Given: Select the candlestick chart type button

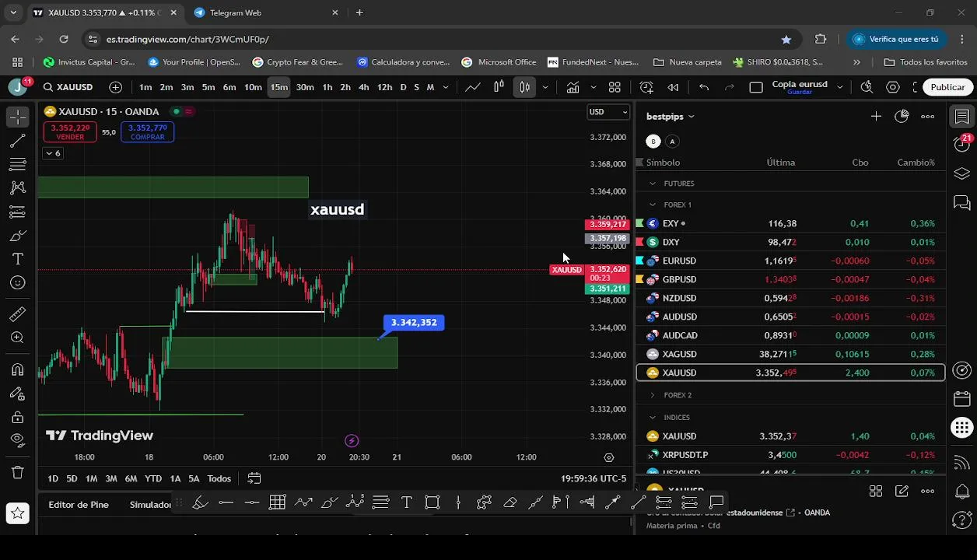Looking at the screenshot, I should click(525, 87).
